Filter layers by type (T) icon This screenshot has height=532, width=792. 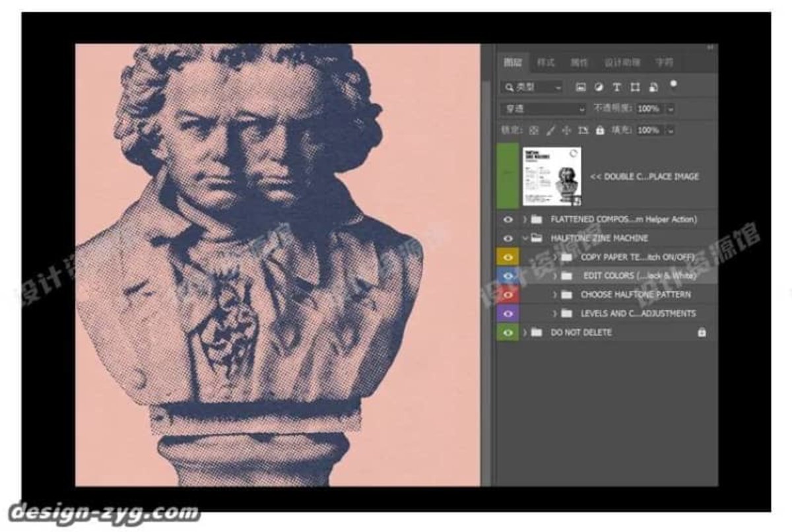616,87
